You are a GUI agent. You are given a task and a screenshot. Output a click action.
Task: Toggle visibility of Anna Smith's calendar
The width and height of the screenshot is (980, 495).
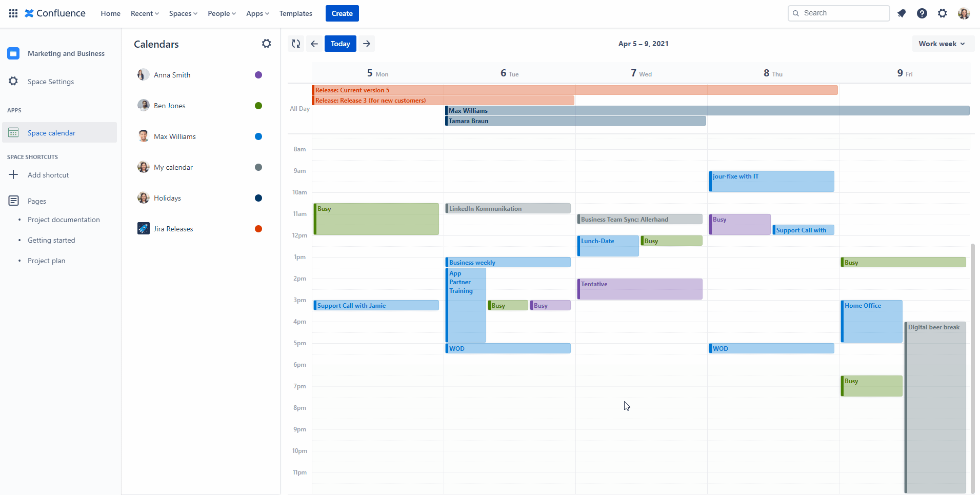click(x=258, y=74)
